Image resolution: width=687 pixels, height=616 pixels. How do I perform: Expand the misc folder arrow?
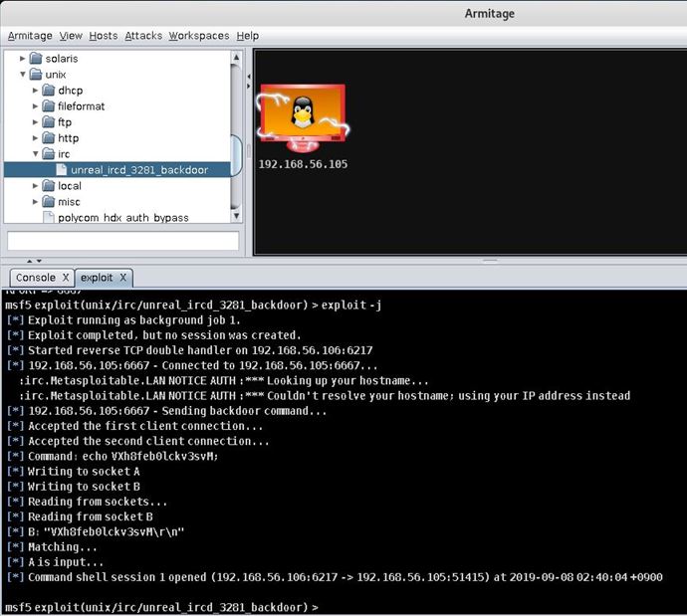36,201
